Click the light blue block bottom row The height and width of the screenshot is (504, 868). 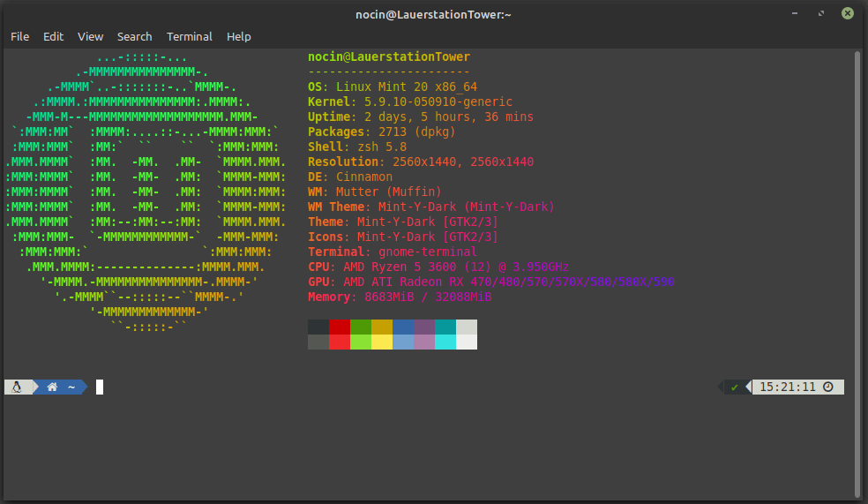click(403, 342)
